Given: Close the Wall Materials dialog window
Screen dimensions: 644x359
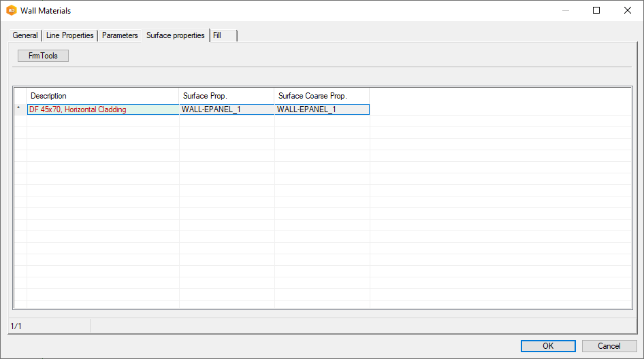Looking at the screenshot, I should pos(627,10).
